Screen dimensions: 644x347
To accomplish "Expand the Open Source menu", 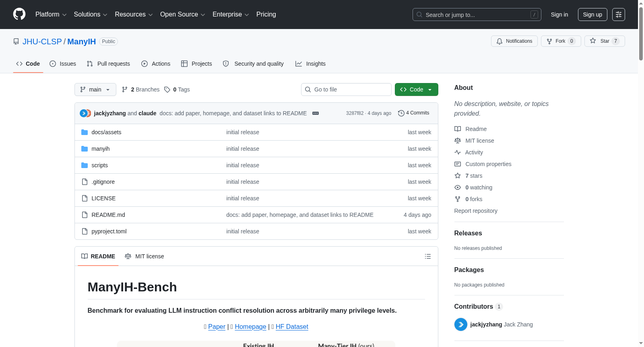I will tap(183, 15).
